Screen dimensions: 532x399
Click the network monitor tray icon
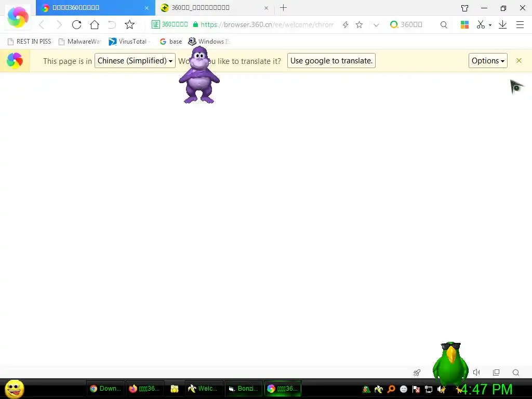point(429,389)
